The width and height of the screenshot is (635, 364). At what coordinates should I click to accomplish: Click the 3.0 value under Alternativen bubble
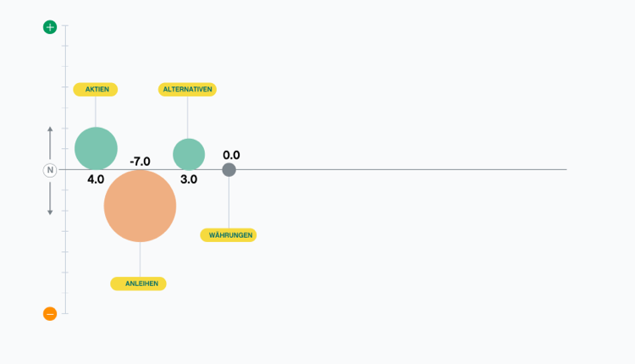click(189, 179)
